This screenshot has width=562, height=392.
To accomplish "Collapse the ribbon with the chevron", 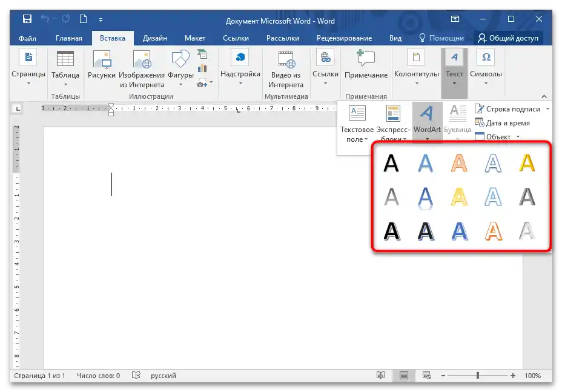I will tap(544, 96).
